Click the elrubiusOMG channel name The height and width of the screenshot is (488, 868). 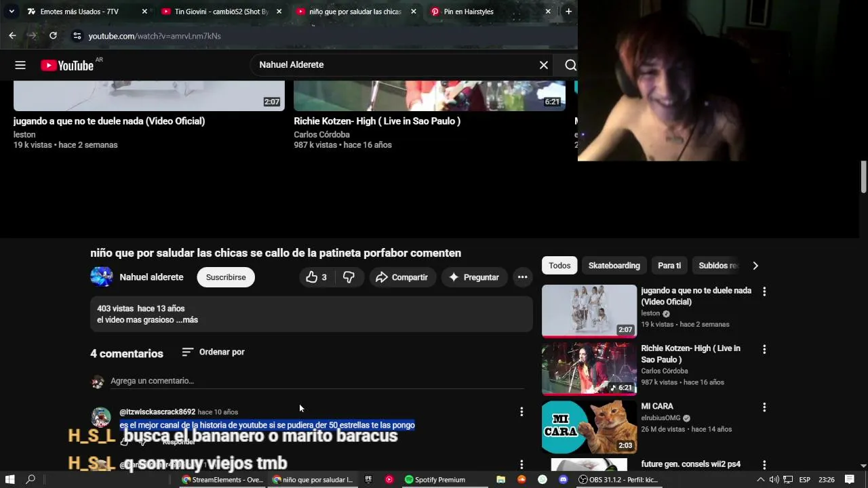pyautogui.click(x=660, y=418)
